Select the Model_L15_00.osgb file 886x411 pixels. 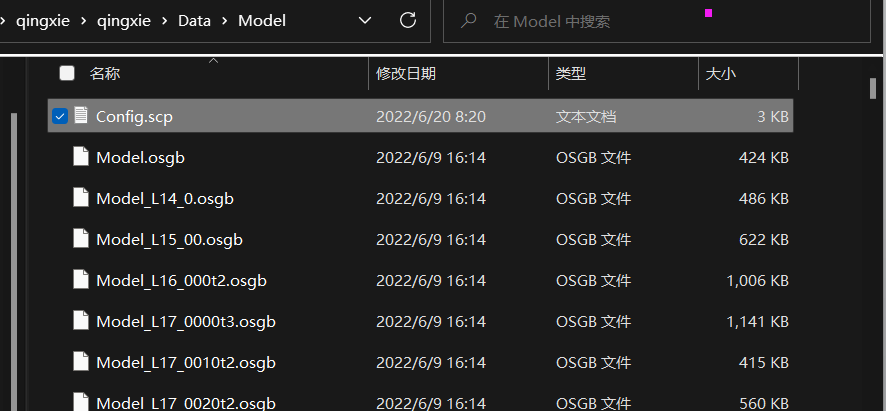pyautogui.click(x=170, y=239)
